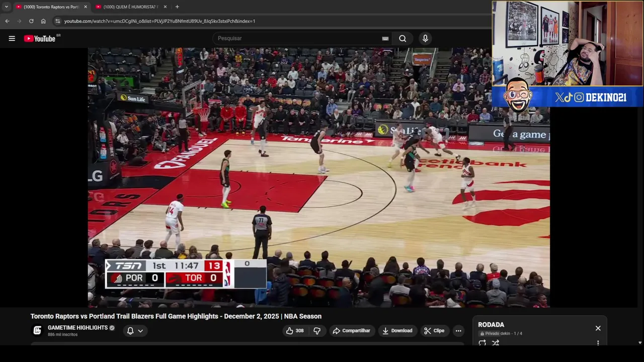Screen dimensions: 644x362
Task: Click the search magnifier button
Action: 403,38
